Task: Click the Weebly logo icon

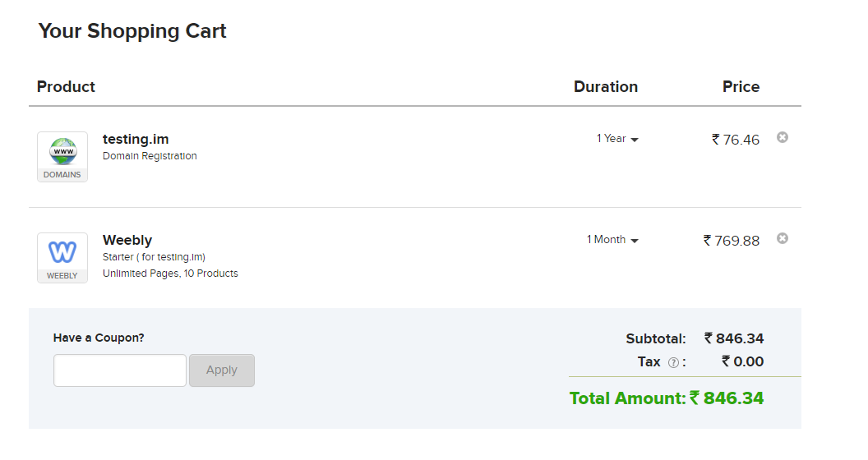Action: coord(62,258)
